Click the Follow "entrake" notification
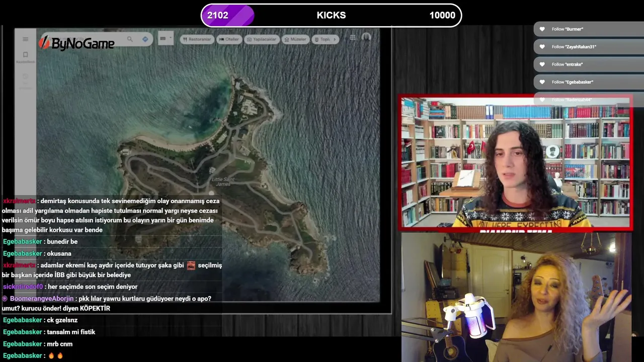This screenshot has height=362, width=644. pyautogui.click(x=589, y=64)
